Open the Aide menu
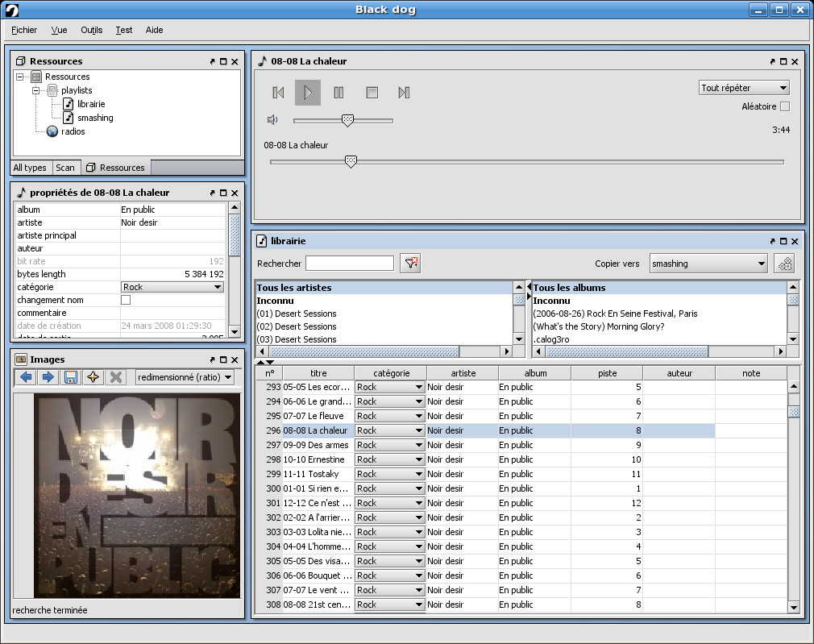The height and width of the screenshot is (644, 814). click(x=154, y=30)
